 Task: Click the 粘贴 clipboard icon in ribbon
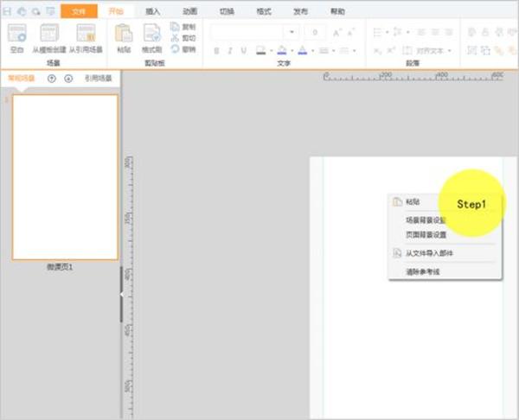[x=124, y=33]
